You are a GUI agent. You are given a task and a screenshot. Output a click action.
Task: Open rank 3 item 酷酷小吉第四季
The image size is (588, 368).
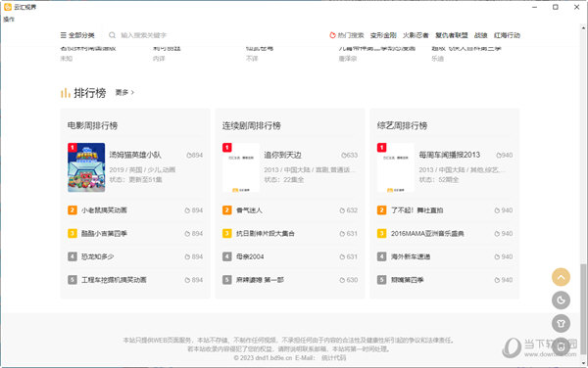104,233
